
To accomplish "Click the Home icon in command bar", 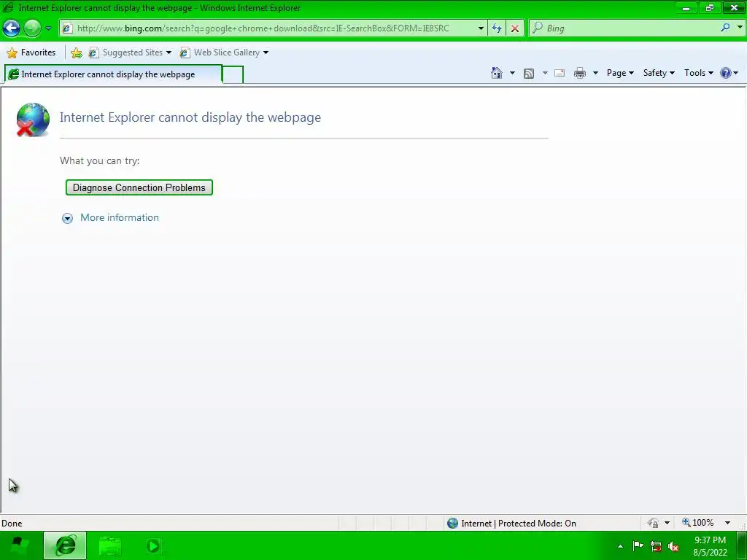I will 496,73.
